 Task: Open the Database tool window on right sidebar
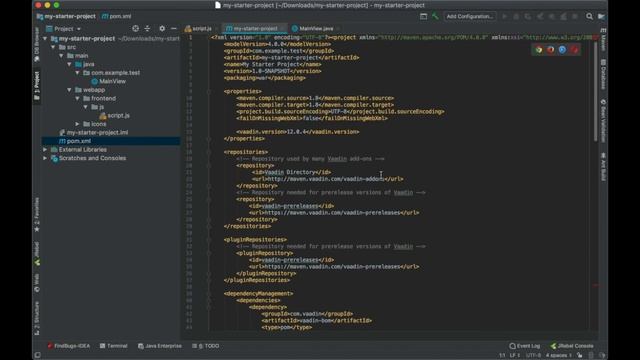click(603, 74)
